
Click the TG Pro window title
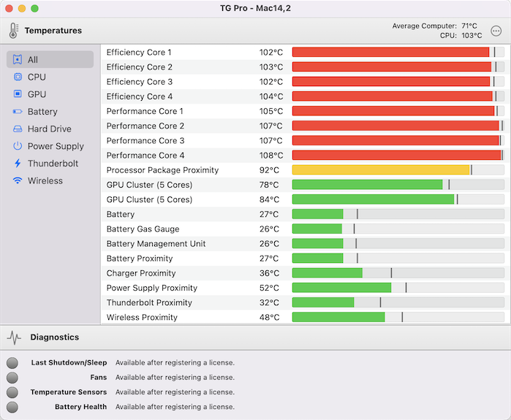point(255,8)
